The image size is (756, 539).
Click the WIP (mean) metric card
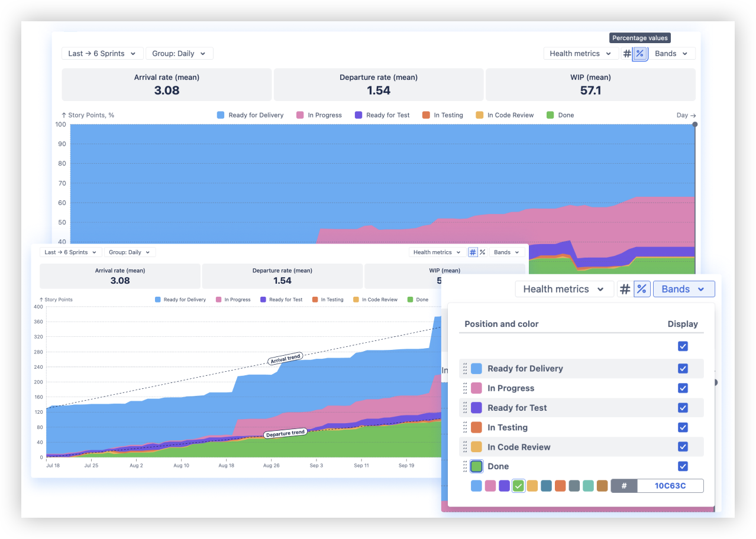590,84
